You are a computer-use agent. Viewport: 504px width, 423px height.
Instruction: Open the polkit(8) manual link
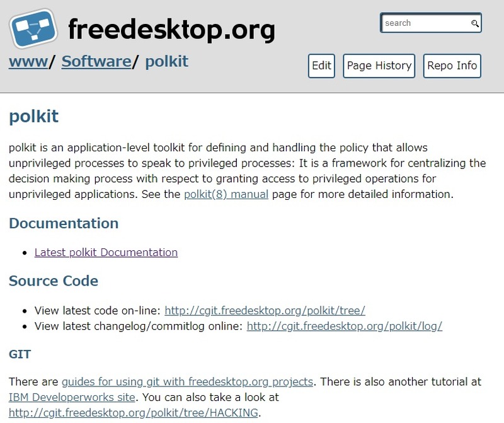[x=226, y=194]
